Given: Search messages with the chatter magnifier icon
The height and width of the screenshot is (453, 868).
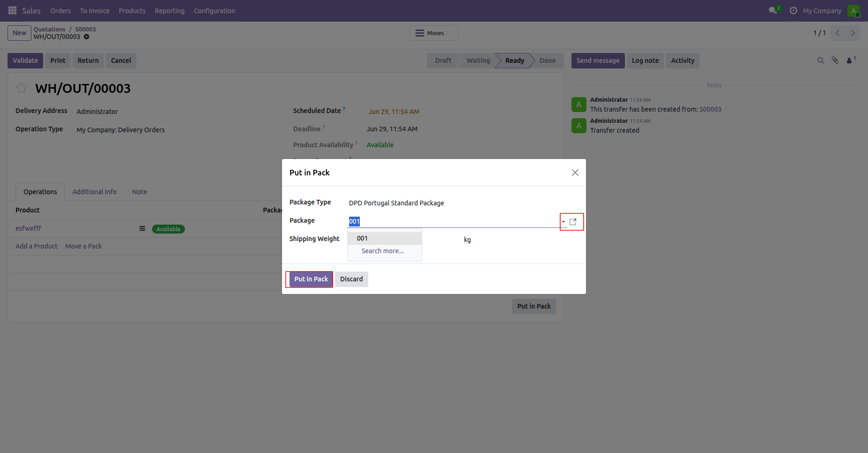Looking at the screenshot, I should 821,60.
